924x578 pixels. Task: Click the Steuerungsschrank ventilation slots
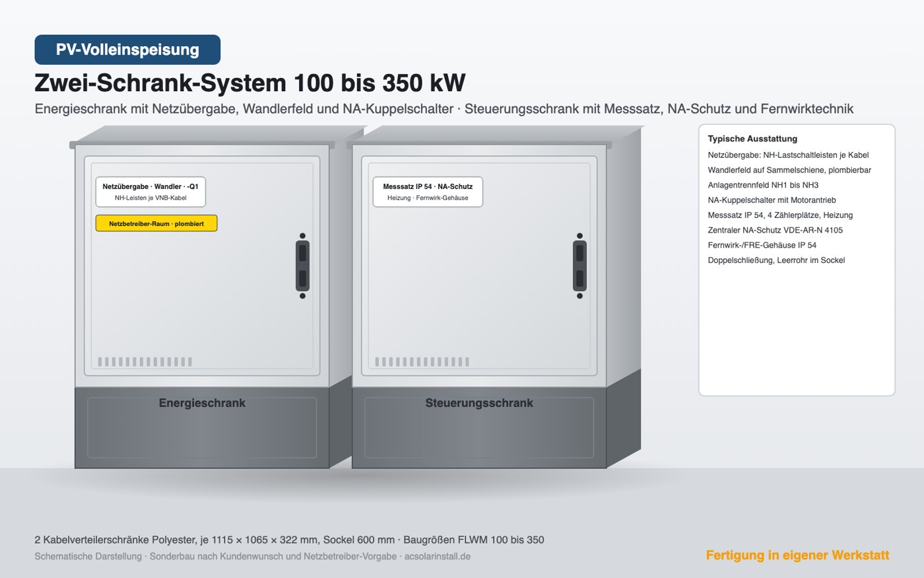pos(422,361)
